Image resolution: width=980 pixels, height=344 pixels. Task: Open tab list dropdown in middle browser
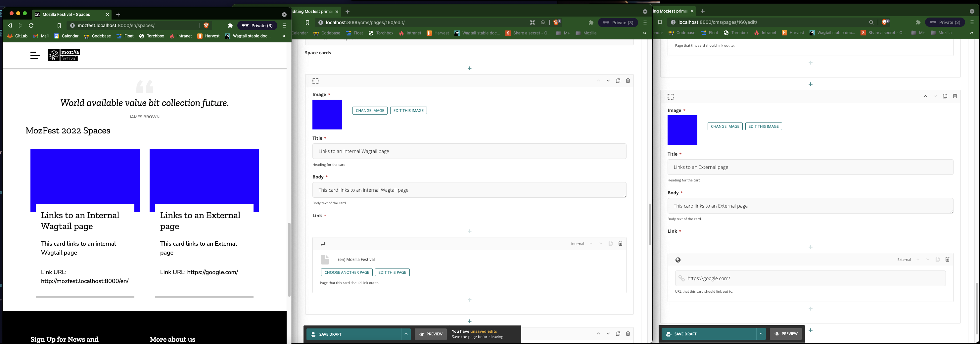[x=645, y=11]
